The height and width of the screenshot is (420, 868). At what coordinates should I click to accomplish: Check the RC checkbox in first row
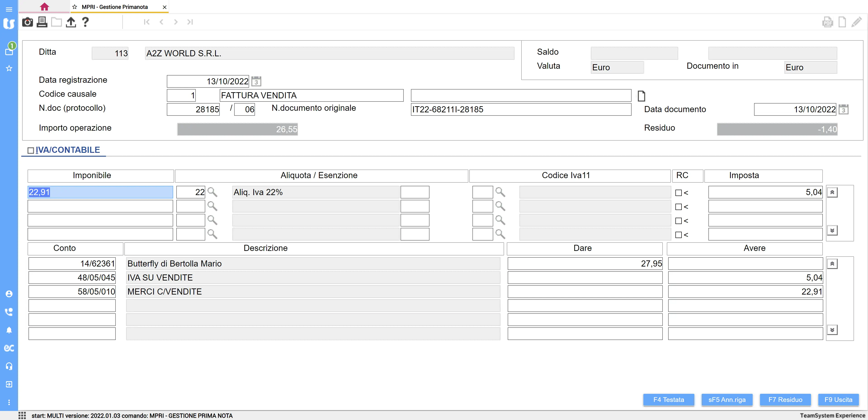(x=678, y=193)
